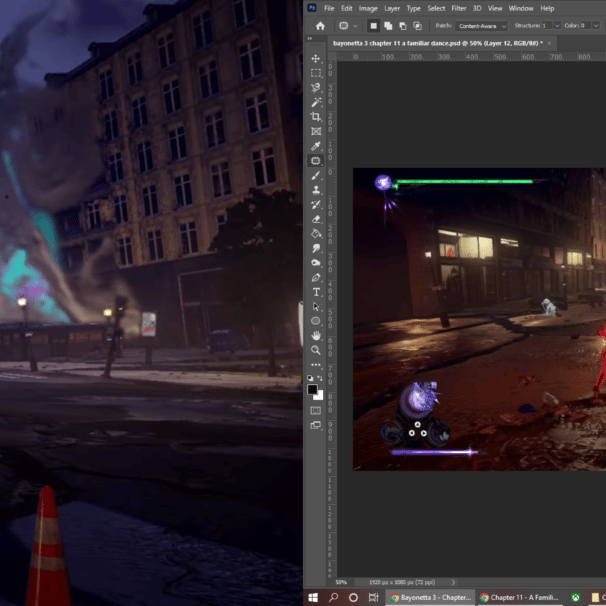Screen dimensions: 606x606
Task: Open the tool preset picker arrow
Action: pyautogui.click(x=356, y=25)
